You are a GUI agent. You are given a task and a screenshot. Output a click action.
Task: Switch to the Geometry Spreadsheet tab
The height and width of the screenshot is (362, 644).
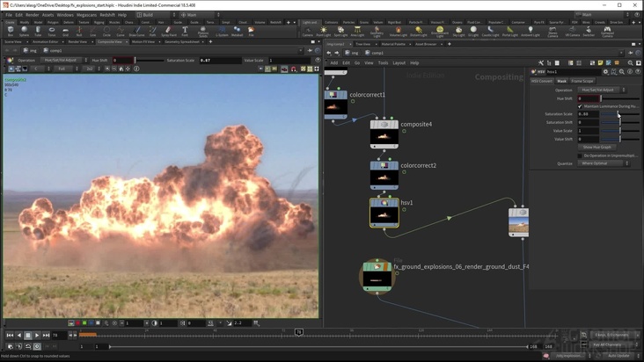point(182,42)
